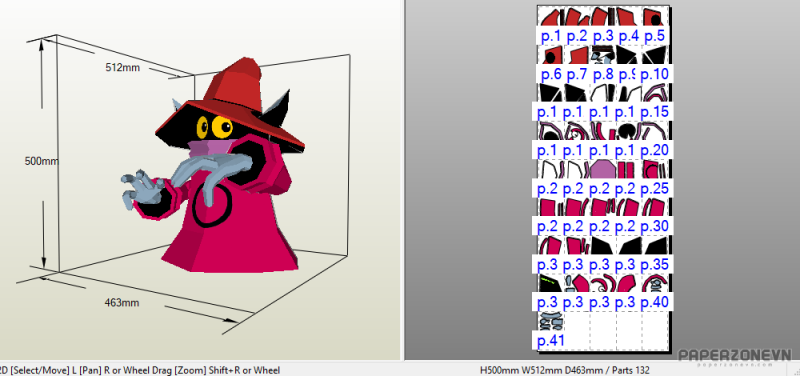Select the p.2 page thumbnail
The height and width of the screenshot is (376, 800).
[x=577, y=25]
